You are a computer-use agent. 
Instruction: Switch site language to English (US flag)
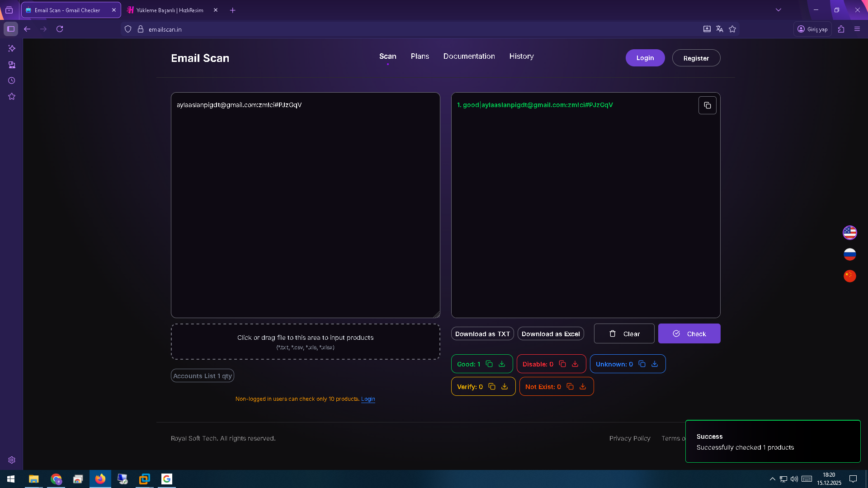(850, 233)
